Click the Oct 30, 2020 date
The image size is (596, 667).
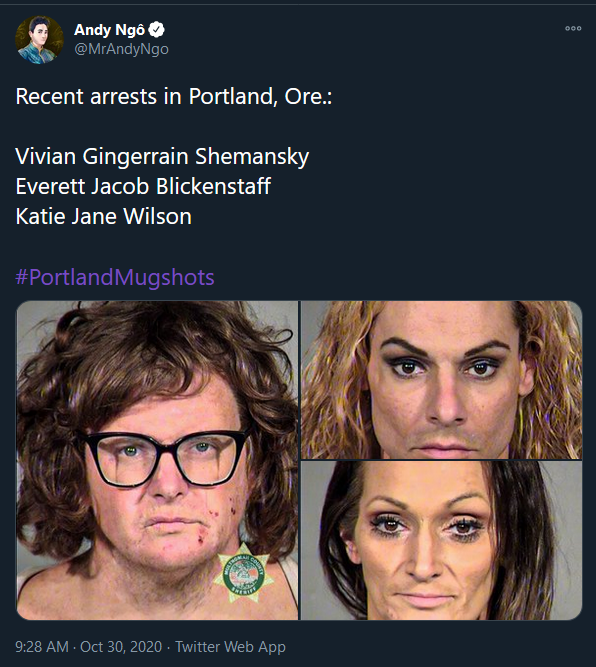click(121, 647)
